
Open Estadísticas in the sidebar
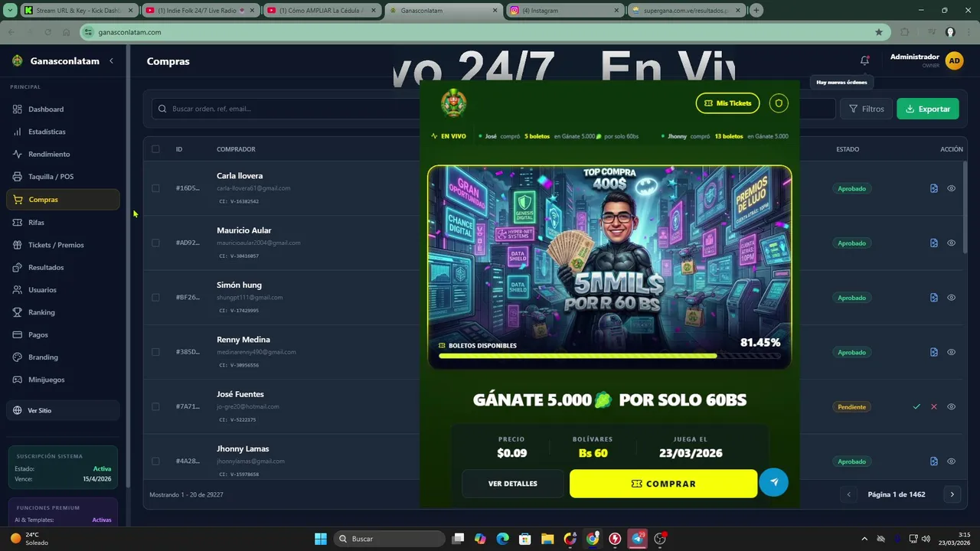63,132
